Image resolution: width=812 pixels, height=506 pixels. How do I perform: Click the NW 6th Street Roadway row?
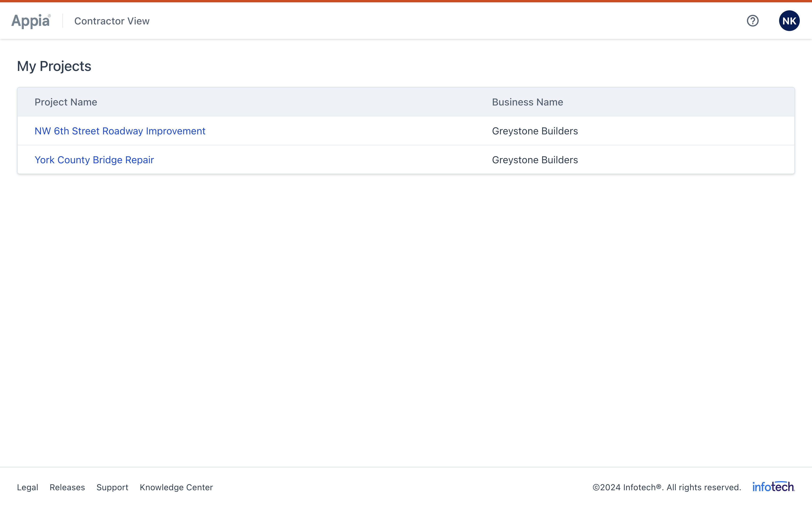tap(406, 131)
